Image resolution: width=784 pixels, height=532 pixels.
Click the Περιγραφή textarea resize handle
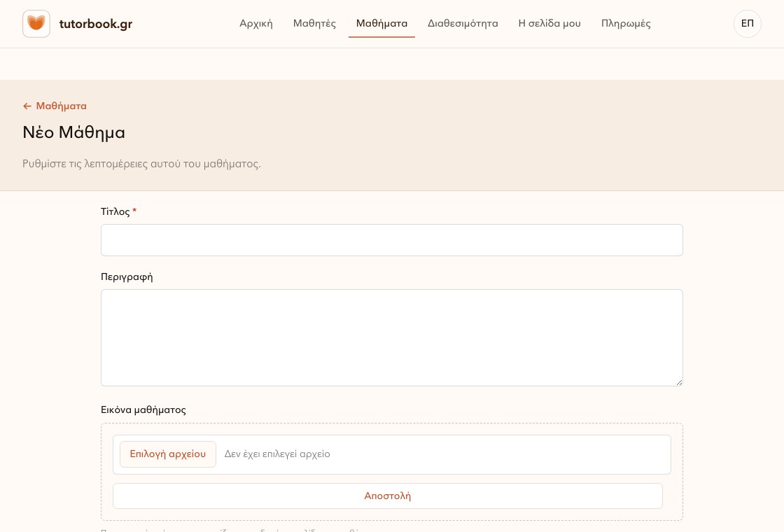tap(679, 382)
